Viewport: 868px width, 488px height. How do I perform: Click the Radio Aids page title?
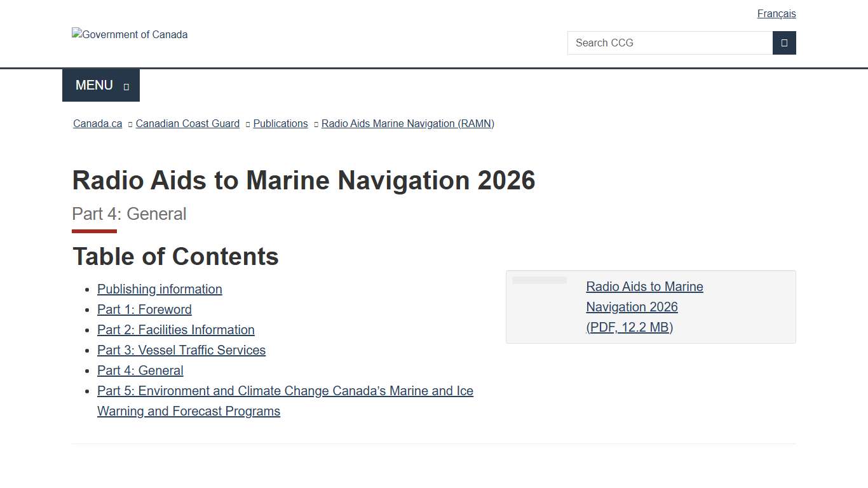[x=304, y=180]
